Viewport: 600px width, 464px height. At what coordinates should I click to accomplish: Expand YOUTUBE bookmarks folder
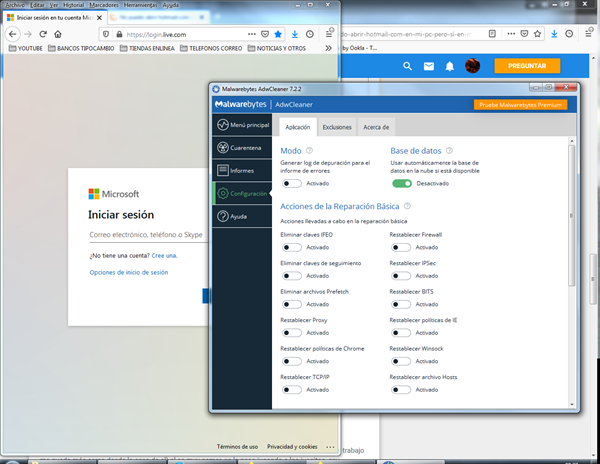pyautogui.click(x=26, y=48)
